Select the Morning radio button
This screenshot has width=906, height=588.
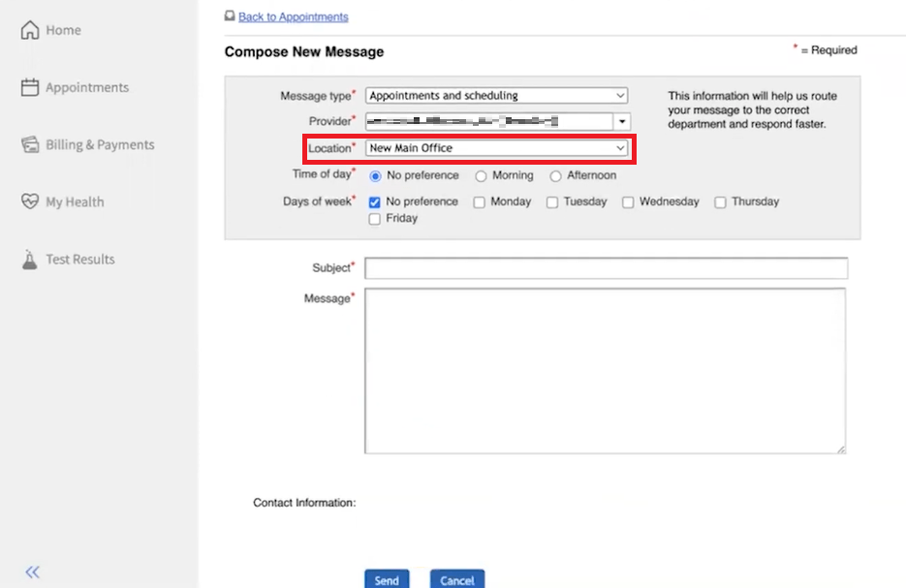(481, 175)
